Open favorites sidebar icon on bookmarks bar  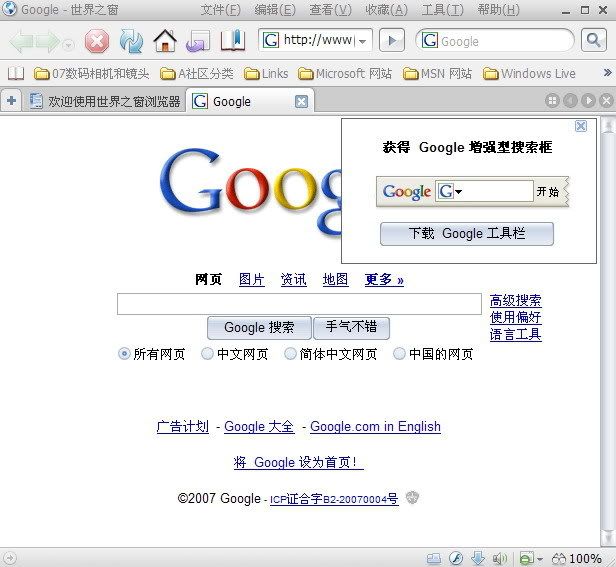pyautogui.click(x=16, y=73)
